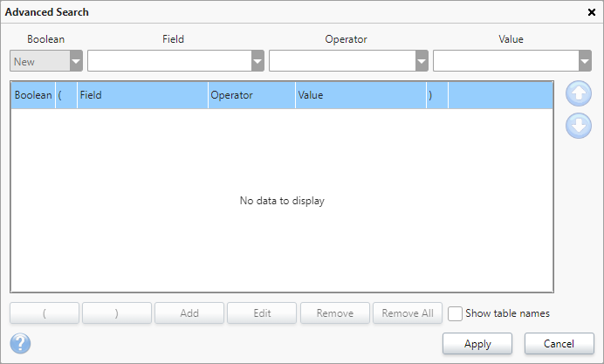The height and width of the screenshot is (364, 604).
Task: Click the Add button
Action: [x=189, y=313]
